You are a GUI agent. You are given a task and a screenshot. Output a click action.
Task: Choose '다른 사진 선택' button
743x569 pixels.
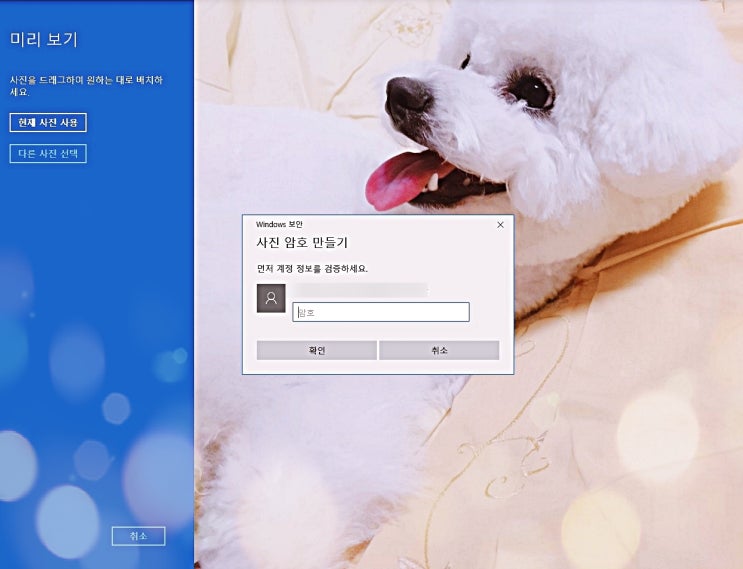(48, 154)
